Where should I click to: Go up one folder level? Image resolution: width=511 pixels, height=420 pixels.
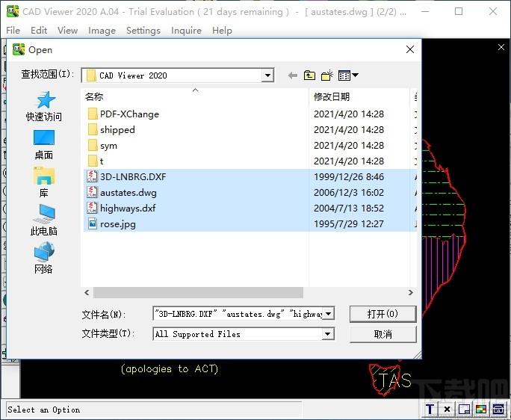point(309,75)
